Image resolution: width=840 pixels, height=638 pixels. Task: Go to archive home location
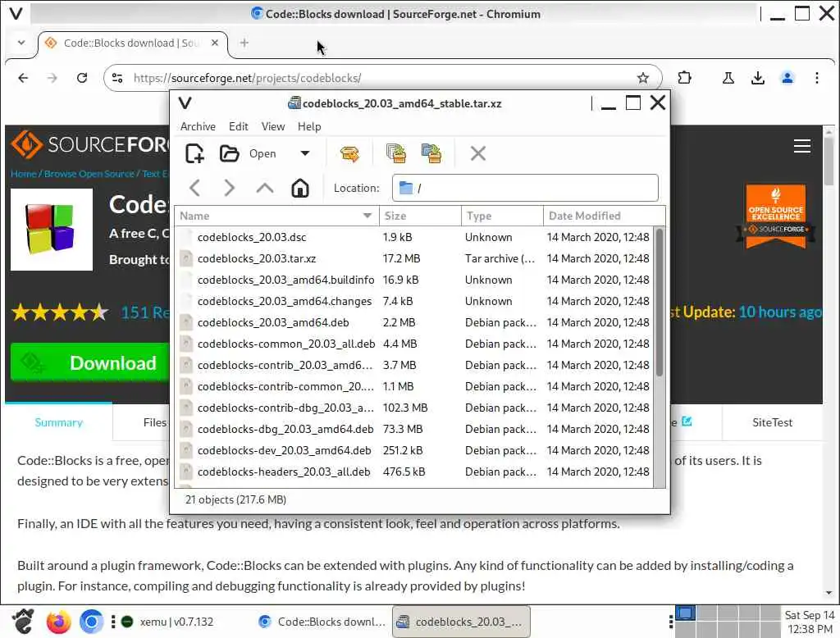click(300, 188)
